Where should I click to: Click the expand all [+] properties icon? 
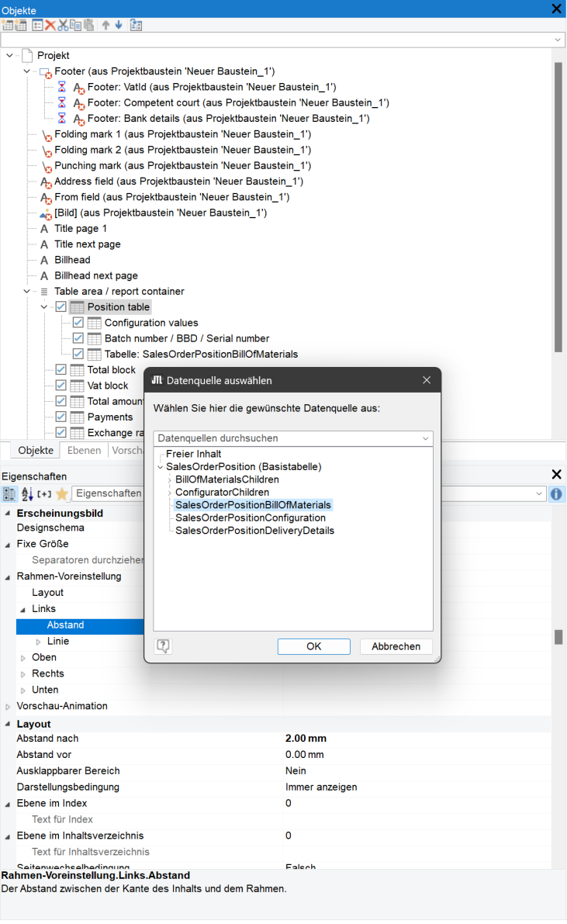[x=44, y=494]
